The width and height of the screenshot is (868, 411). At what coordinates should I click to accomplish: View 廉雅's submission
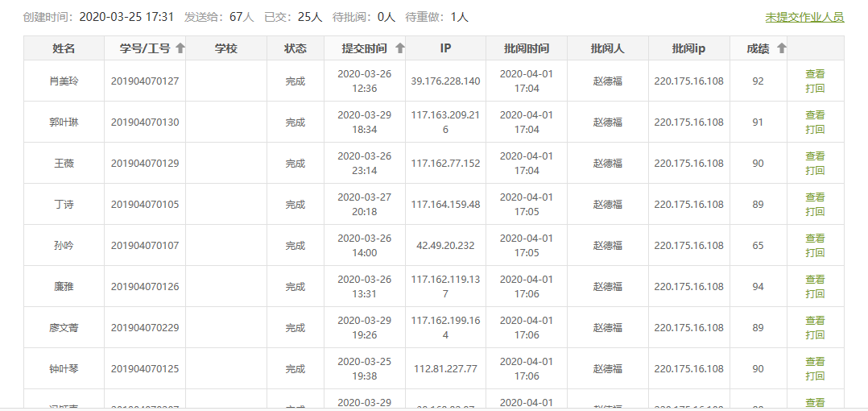815,280
